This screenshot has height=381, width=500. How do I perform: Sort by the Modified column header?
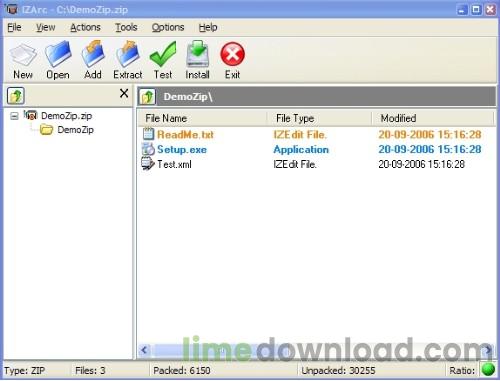(432, 118)
